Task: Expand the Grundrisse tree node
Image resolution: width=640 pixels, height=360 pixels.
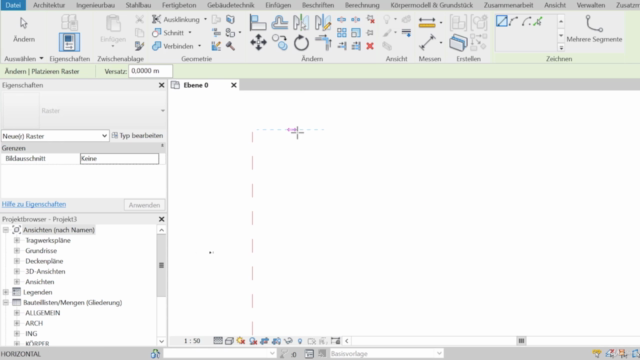Action: 17,251
